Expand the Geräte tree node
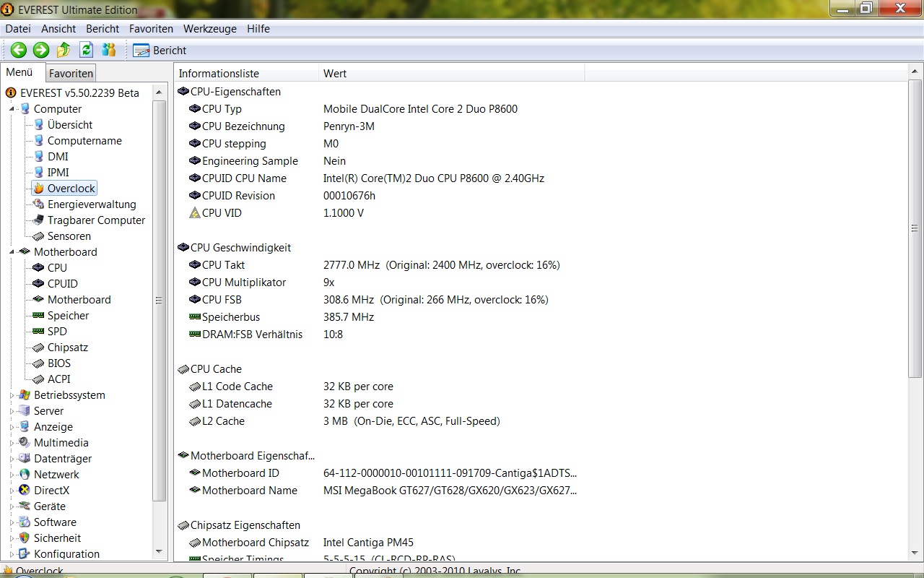 tap(12, 506)
